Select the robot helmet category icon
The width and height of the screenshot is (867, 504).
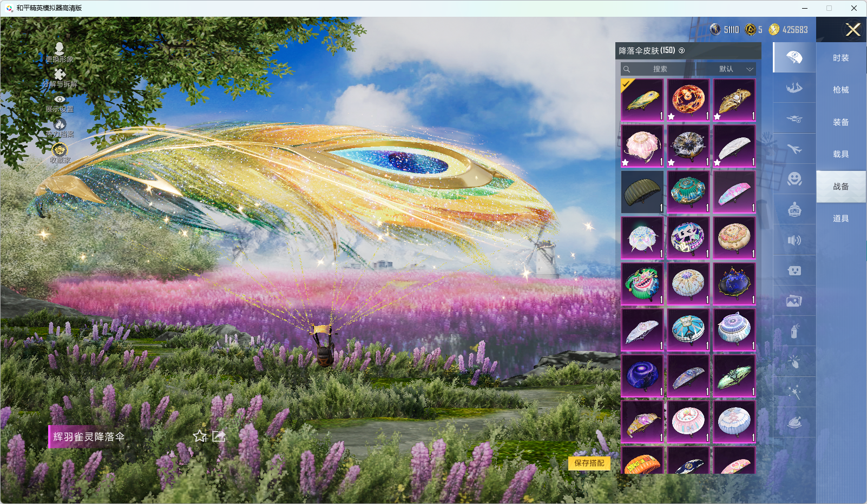point(794,210)
